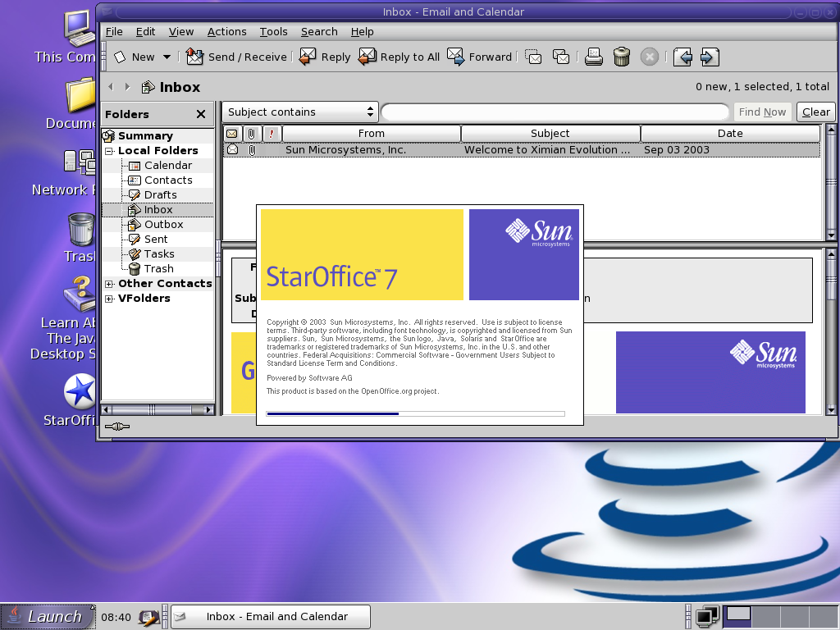840x630 pixels.
Task: Switch to first workspace in pager
Action: click(737, 617)
